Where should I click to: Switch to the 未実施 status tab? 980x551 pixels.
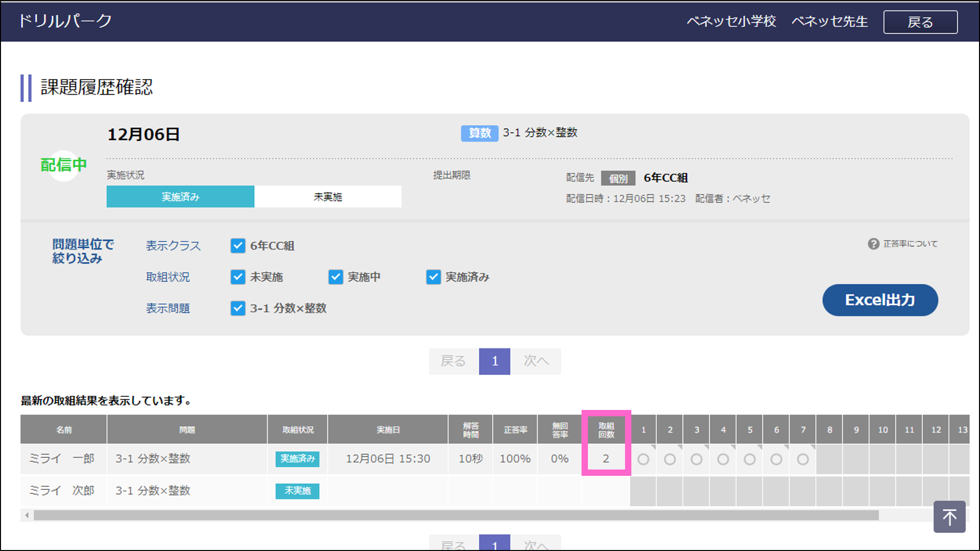328,197
